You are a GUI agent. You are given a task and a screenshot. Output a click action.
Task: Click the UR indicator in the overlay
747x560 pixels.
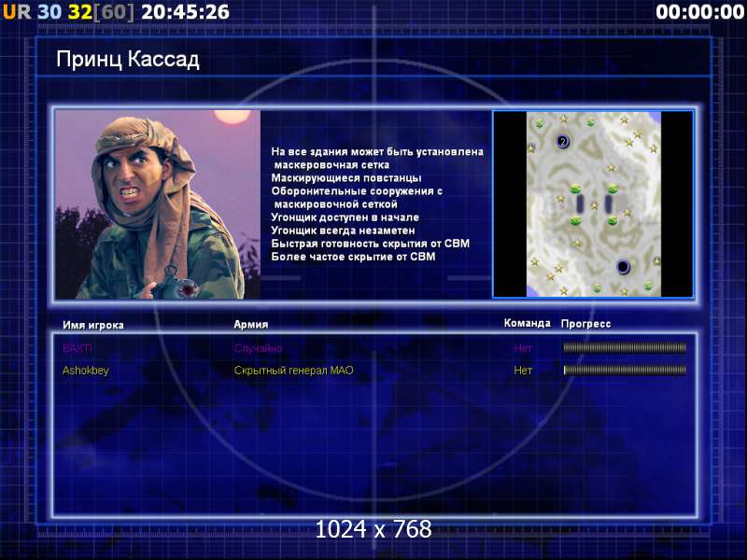click(17, 12)
